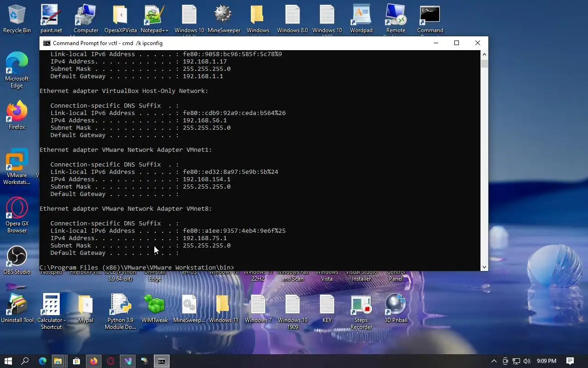This screenshot has height=368, width=588.
Task: Click the VirtualBox Host-Only Network adapter heading
Action: tap(124, 91)
